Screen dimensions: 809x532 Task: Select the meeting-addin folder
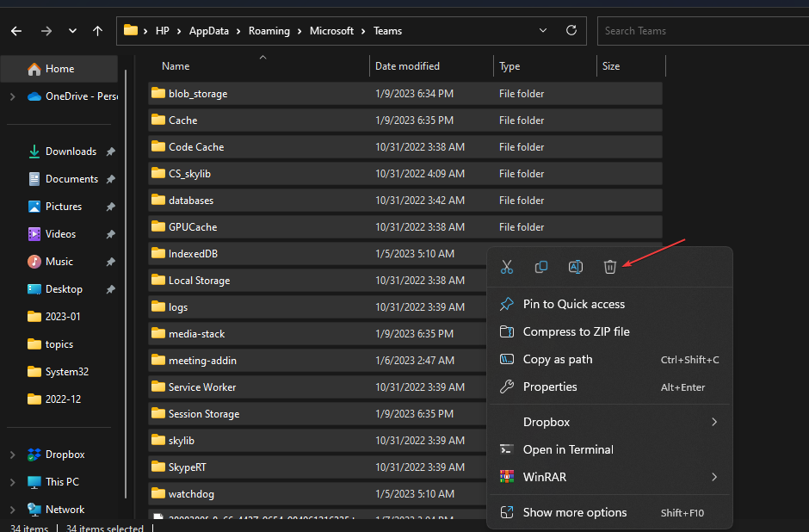[318, 361]
